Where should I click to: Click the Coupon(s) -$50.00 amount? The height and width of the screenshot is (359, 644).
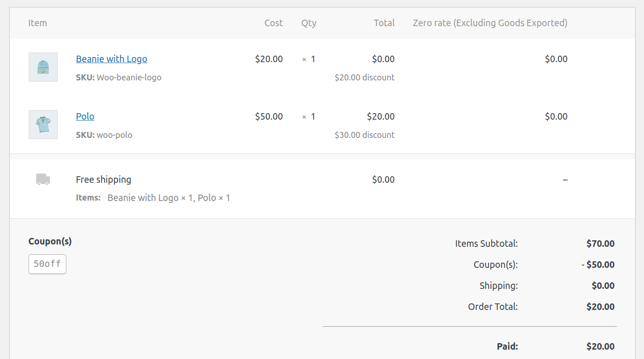[598, 265]
